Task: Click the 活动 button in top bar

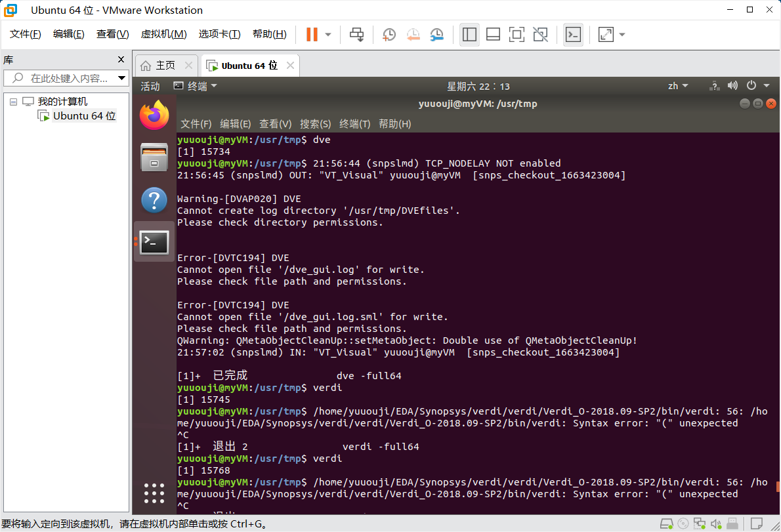Action: (x=150, y=86)
